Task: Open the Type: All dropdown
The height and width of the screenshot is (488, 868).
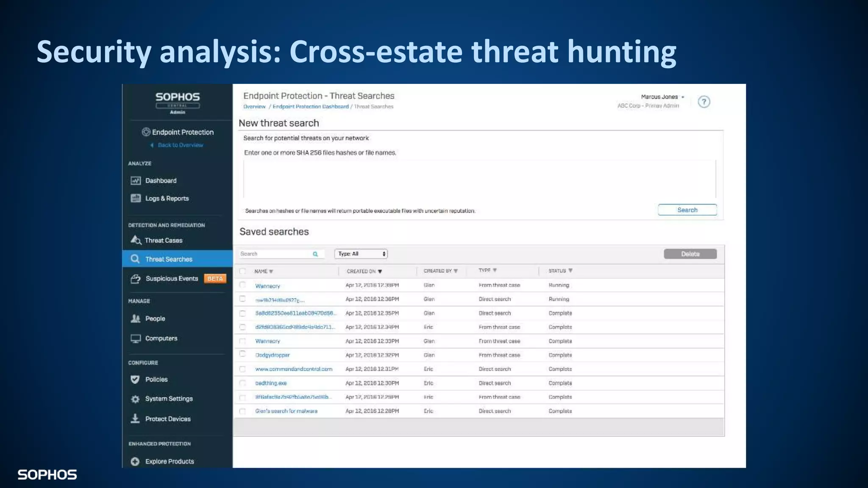Action: coord(361,254)
